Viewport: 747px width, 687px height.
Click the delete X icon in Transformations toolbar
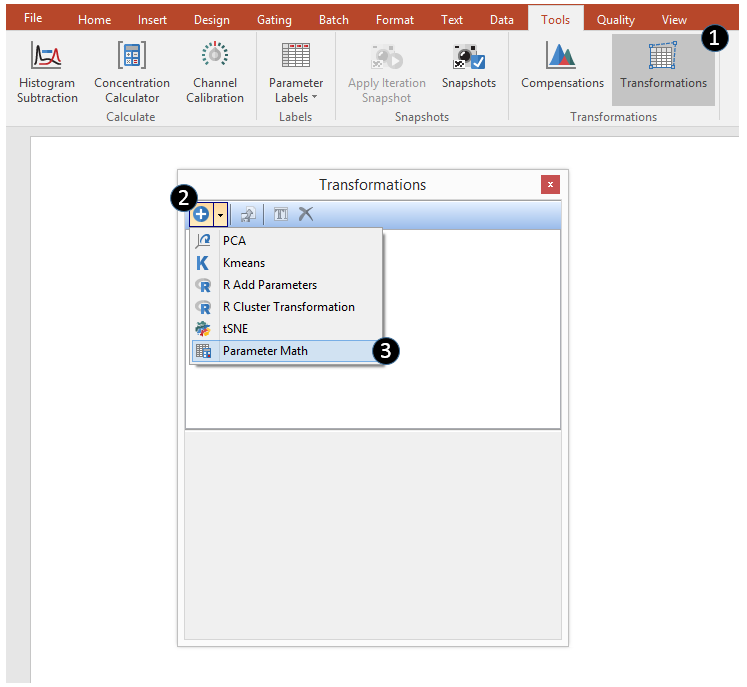click(x=306, y=214)
